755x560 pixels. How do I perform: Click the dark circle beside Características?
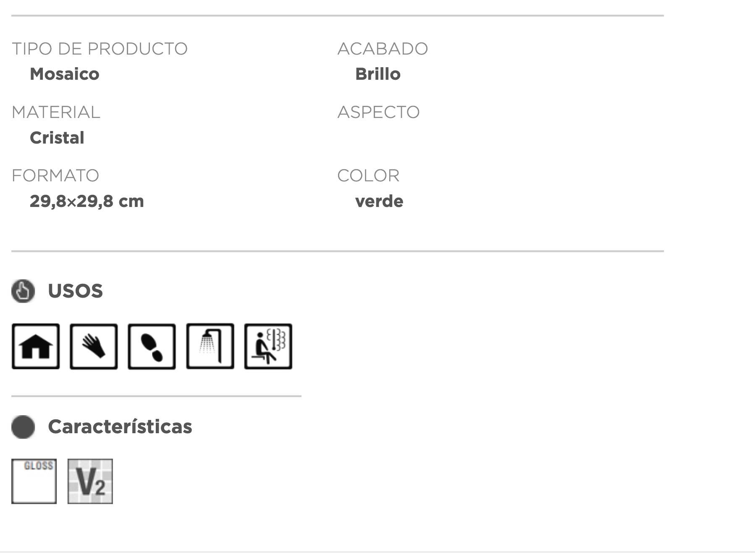click(x=23, y=427)
